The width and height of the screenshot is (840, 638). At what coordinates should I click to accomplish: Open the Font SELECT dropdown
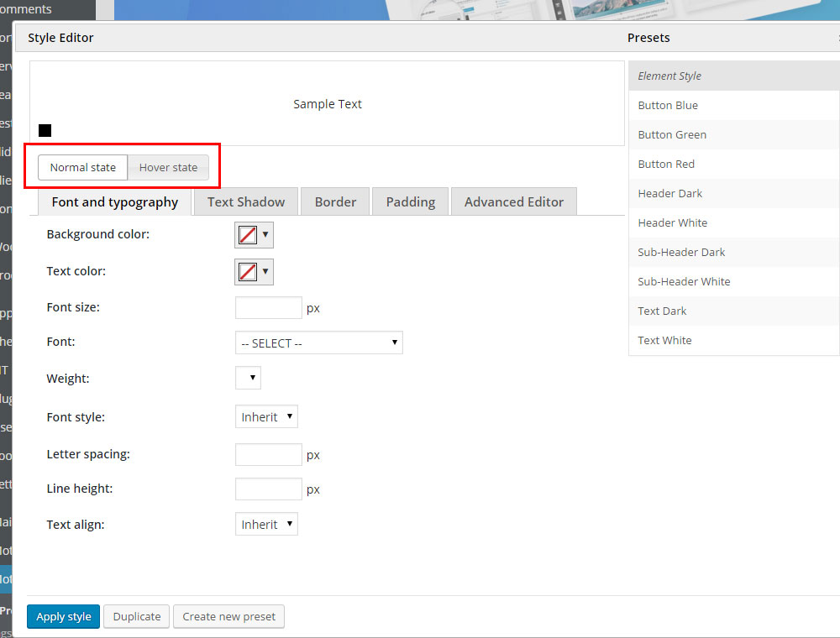pos(318,343)
